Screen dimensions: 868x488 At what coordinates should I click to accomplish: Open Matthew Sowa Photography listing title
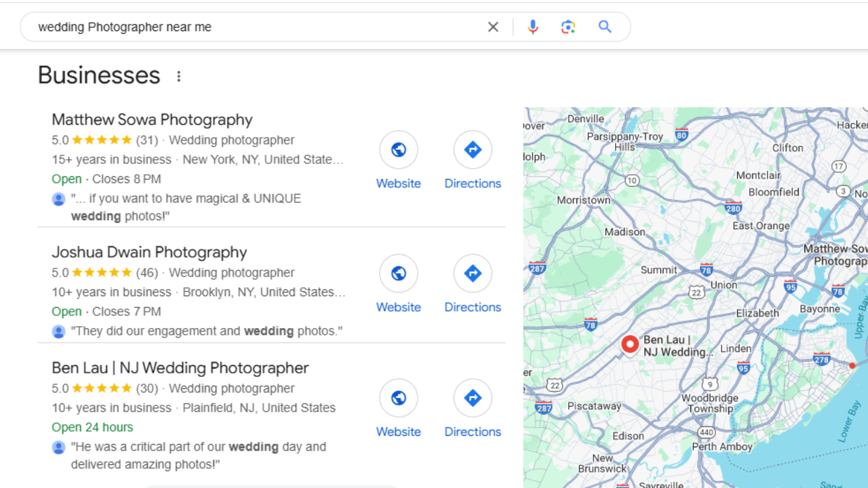pyautogui.click(x=152, y=120)
